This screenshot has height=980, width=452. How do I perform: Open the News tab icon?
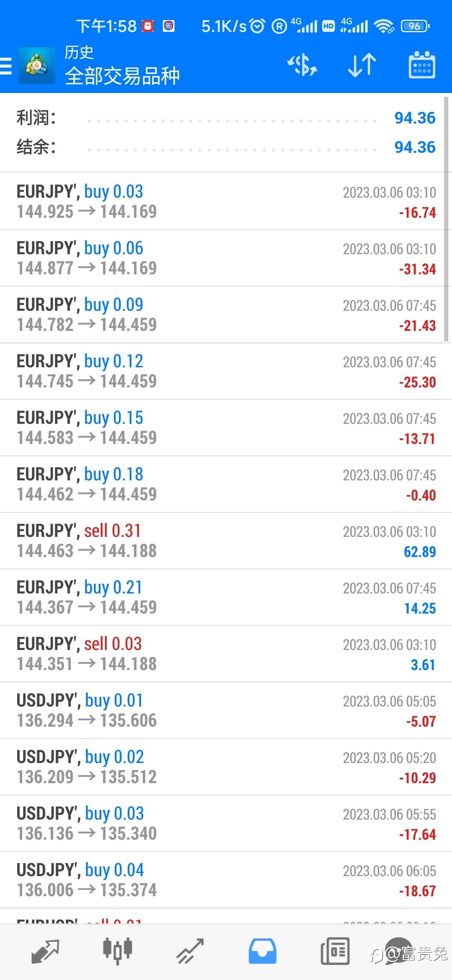point(335,952)
